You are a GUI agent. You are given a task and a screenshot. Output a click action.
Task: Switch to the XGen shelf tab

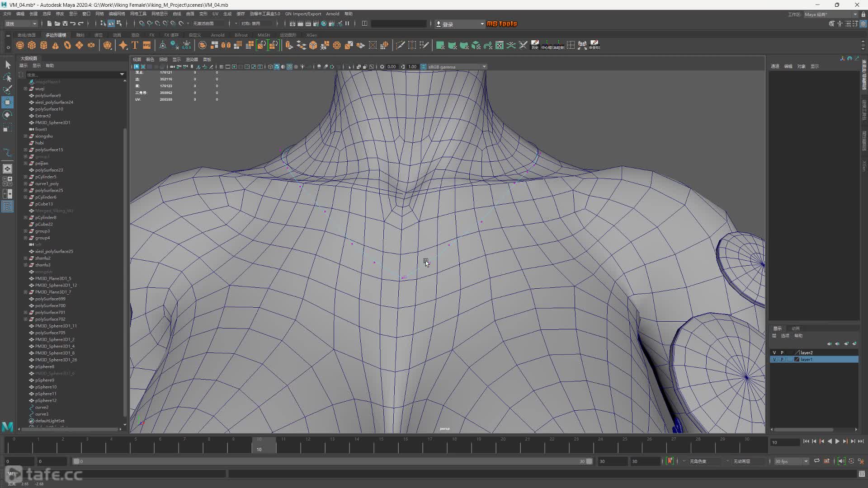tap(311, 35)
